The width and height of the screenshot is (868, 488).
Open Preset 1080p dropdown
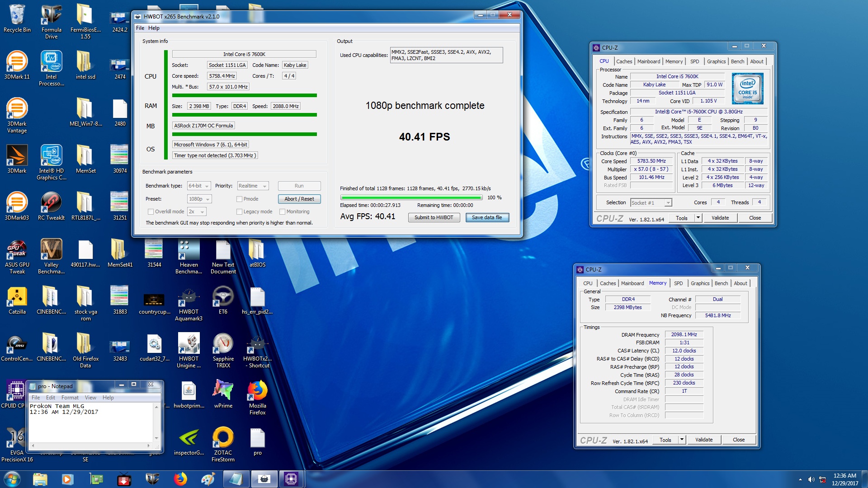tap(199, 199)
